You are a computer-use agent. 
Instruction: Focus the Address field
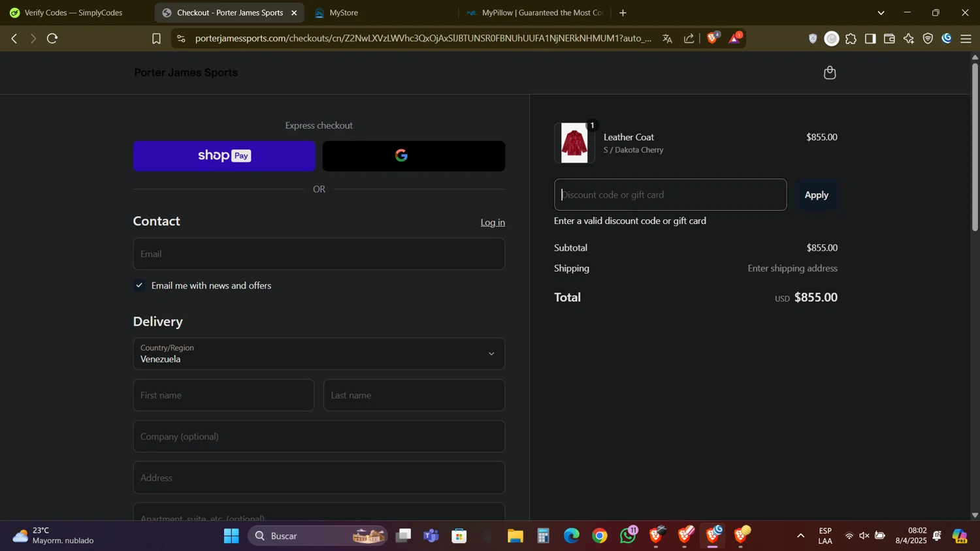(x=319, y=478)
